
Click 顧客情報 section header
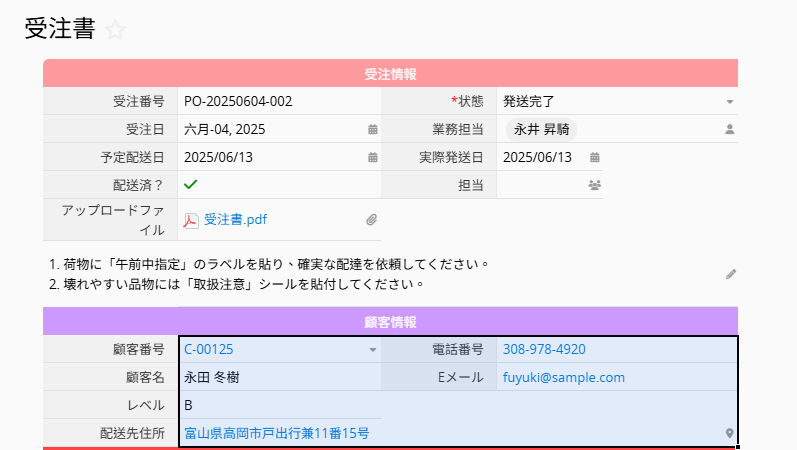click(390, 322)
